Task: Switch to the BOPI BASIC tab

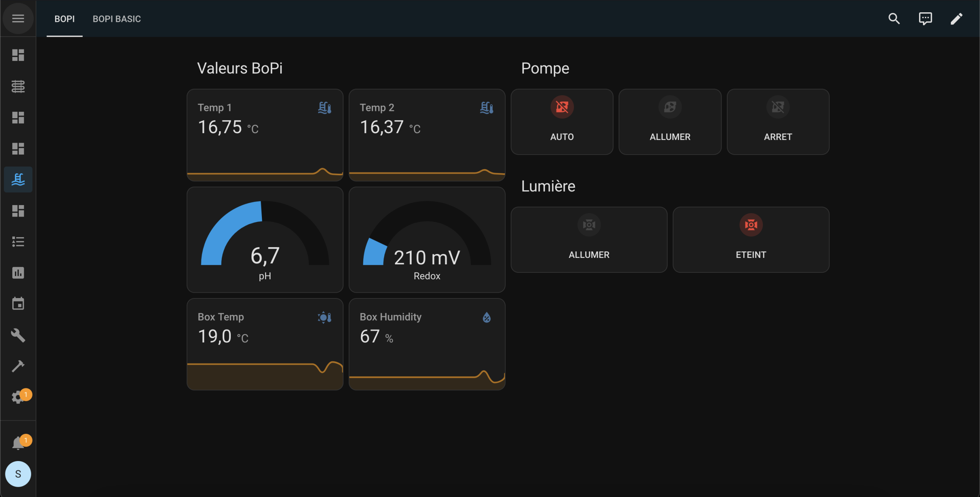Action: [x=117, y=19]
